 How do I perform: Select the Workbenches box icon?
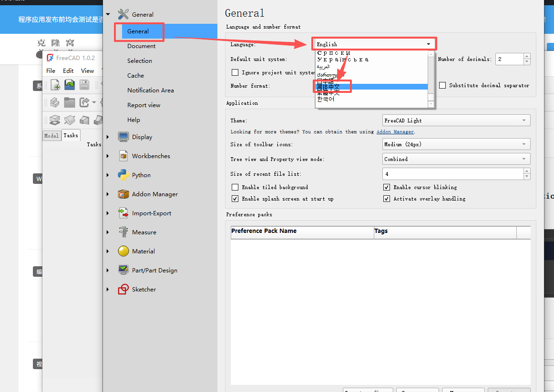(123, 156)
